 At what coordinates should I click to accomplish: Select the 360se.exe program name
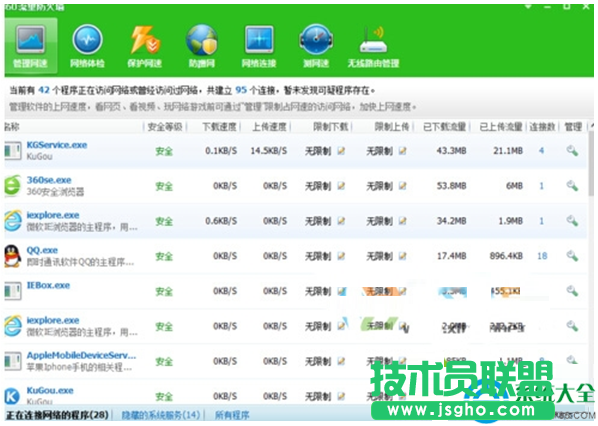[x=49, y=180]
